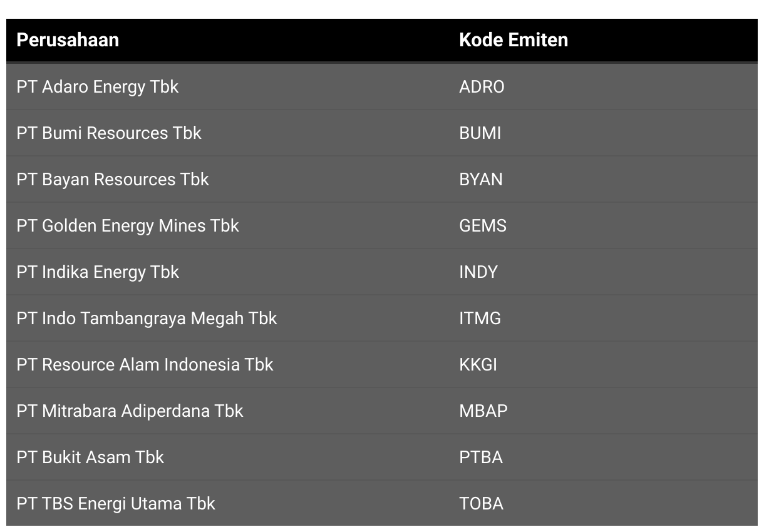Click PT Resource Alam Indonesia Tbk
The image size is (764, 532).
pyautogui.click(x=145, y=365)
